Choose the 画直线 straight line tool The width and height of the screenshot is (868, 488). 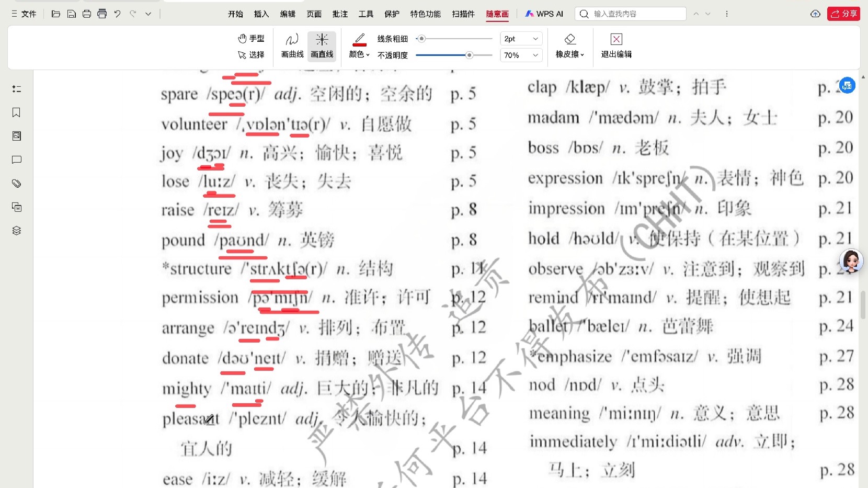pyautogui.click(x=322, y=46)
